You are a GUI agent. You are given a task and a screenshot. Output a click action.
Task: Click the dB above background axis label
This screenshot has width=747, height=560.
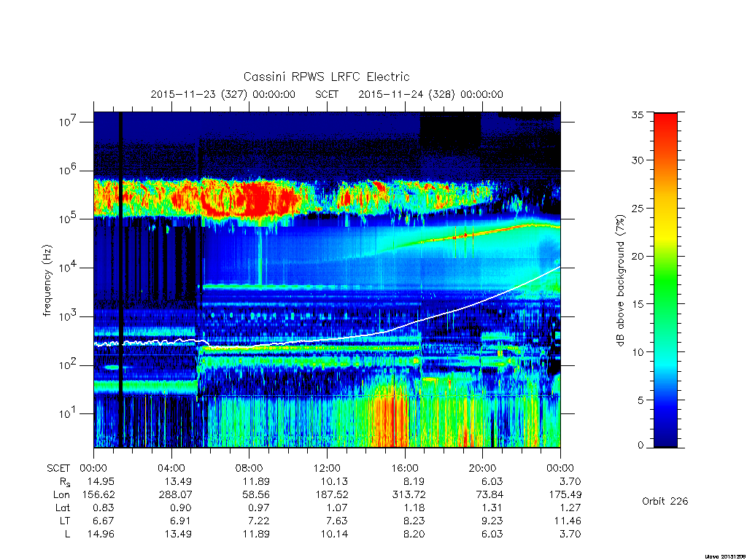point(620,281)
